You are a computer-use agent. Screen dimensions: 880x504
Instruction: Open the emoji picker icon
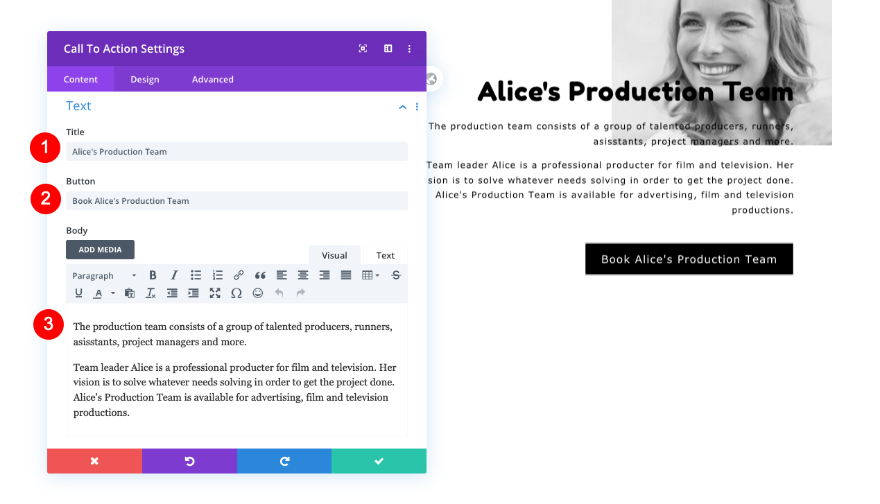(x=258, y=293)
